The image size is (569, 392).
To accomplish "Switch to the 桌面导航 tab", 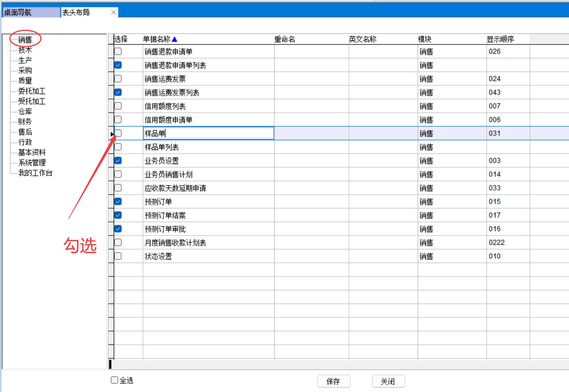I will click(30, 13).
